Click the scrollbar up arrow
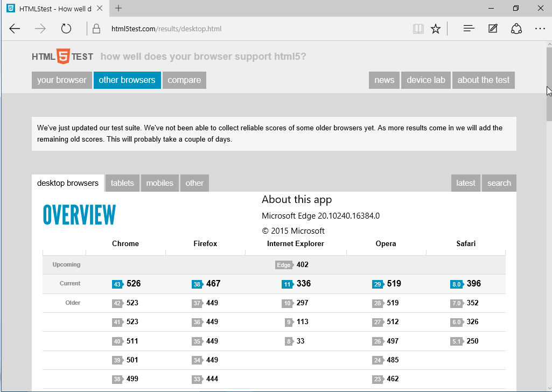Viewport: 552px width, 392px height. 549,44
